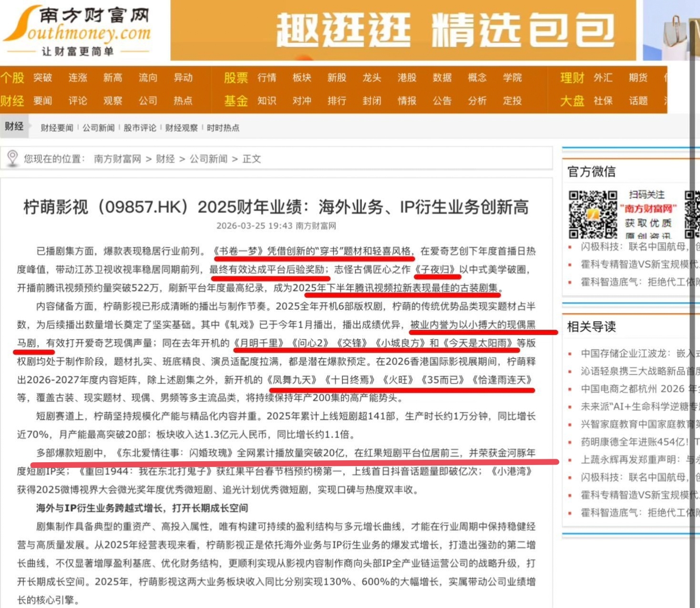
Task: Open 时时热点 in the sub-navigation
Action: 223,128
